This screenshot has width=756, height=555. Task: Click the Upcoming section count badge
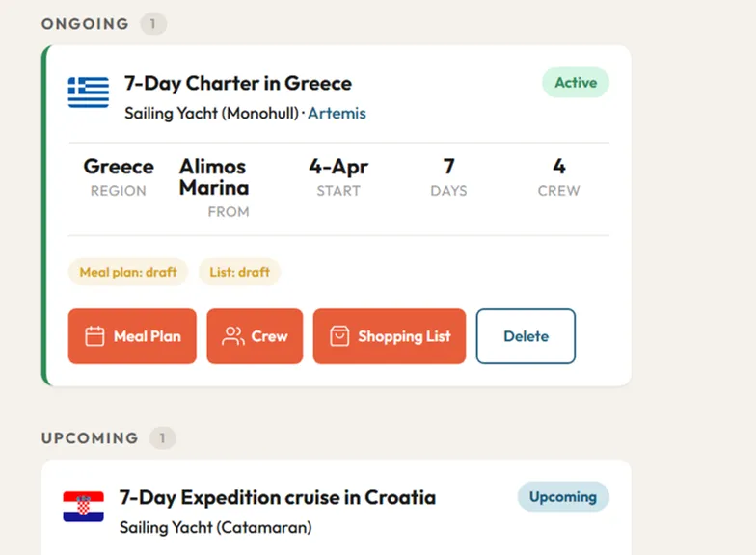(163, 438)
